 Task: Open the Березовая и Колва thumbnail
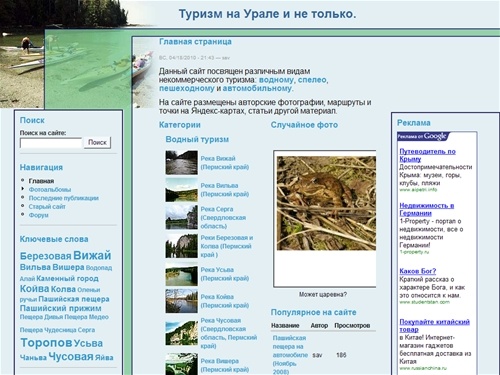click(x=182, y=246)
